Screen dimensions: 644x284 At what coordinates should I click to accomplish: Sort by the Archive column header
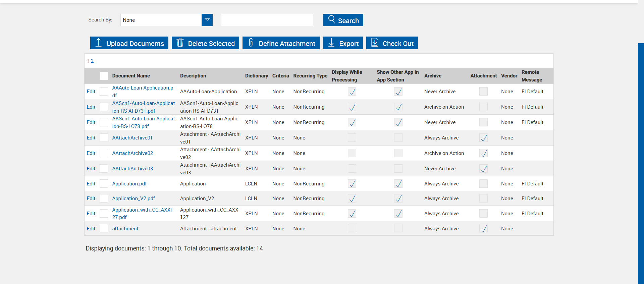click(x=433, y=76)
